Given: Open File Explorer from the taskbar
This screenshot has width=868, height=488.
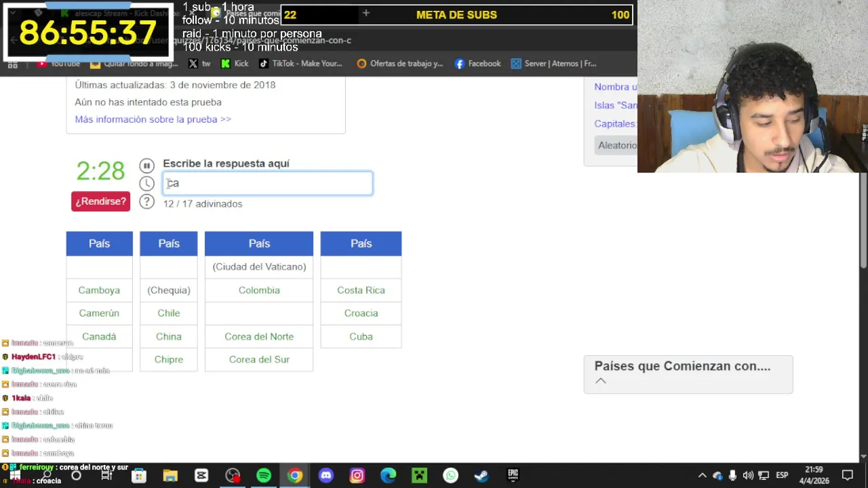Looking at the screenshot, I should pyautogui.click(x=170, y=476).
